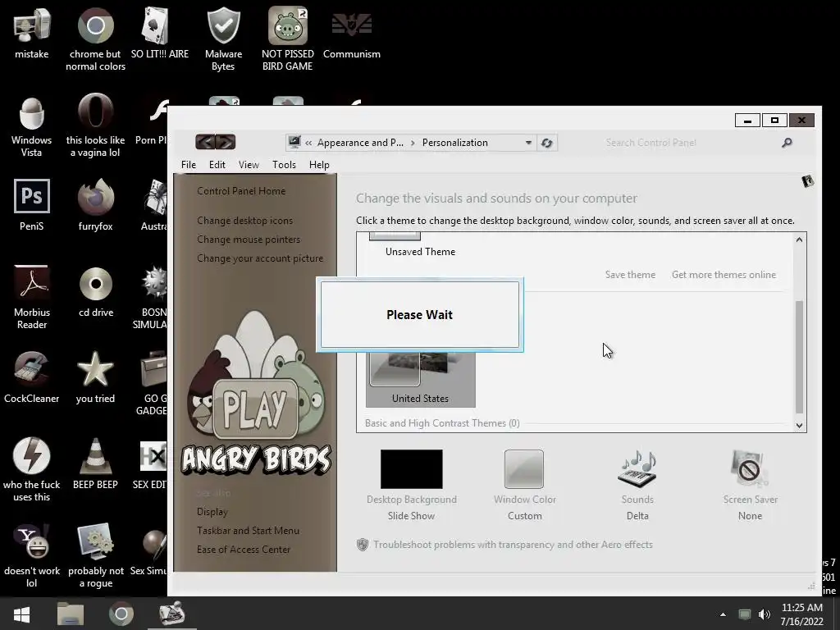Click Get more themes online

click(724, 274)
